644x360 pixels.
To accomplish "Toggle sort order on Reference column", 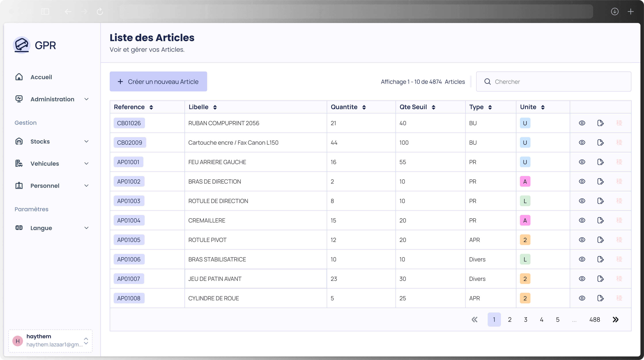I will [151, 107].
